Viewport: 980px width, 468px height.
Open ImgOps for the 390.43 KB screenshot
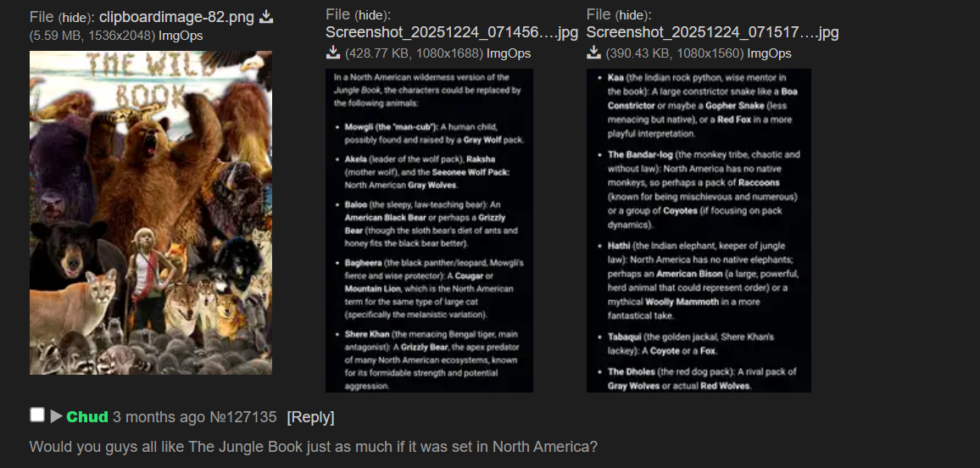[770, 53]
